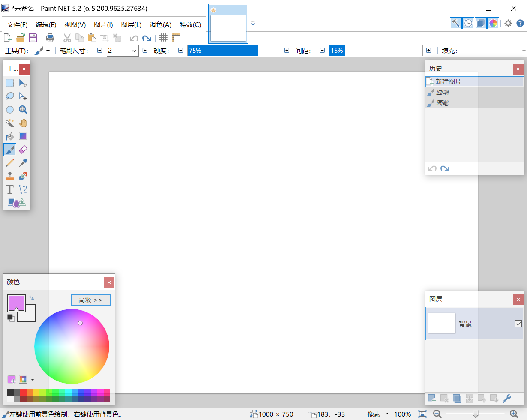Select the Recolor tool
This screenshot has width=527, height=420.
[23, 176]
